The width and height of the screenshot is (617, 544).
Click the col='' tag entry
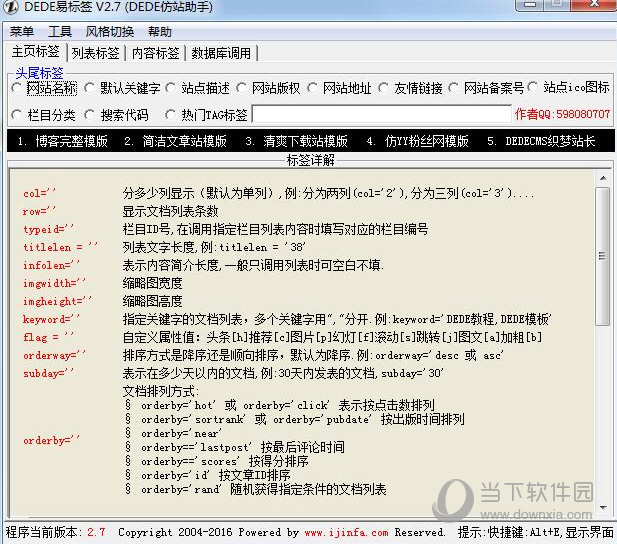[x=39, y=193]
